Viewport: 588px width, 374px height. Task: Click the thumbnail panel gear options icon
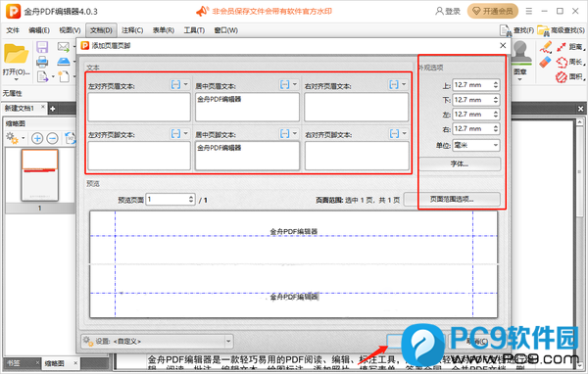click(x=12, y=138)
